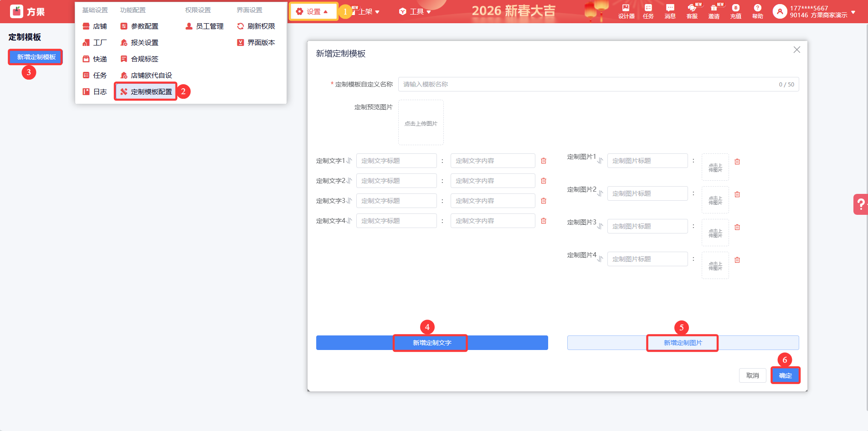Click the 新增定制文字 button
This screenshot has width=868, height=431.
tap(432, 343)
